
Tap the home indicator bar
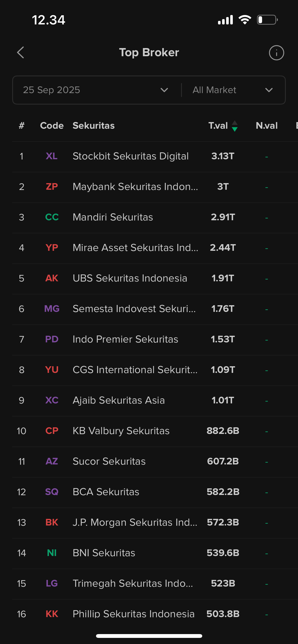pos(149,636)
